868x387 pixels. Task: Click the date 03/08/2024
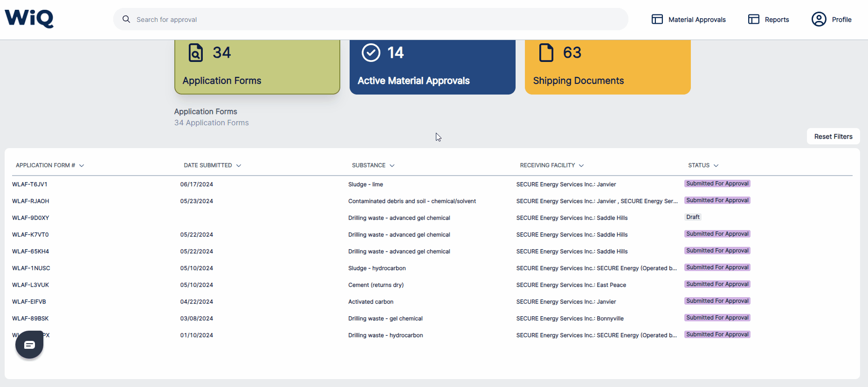[x=197, y=319]
